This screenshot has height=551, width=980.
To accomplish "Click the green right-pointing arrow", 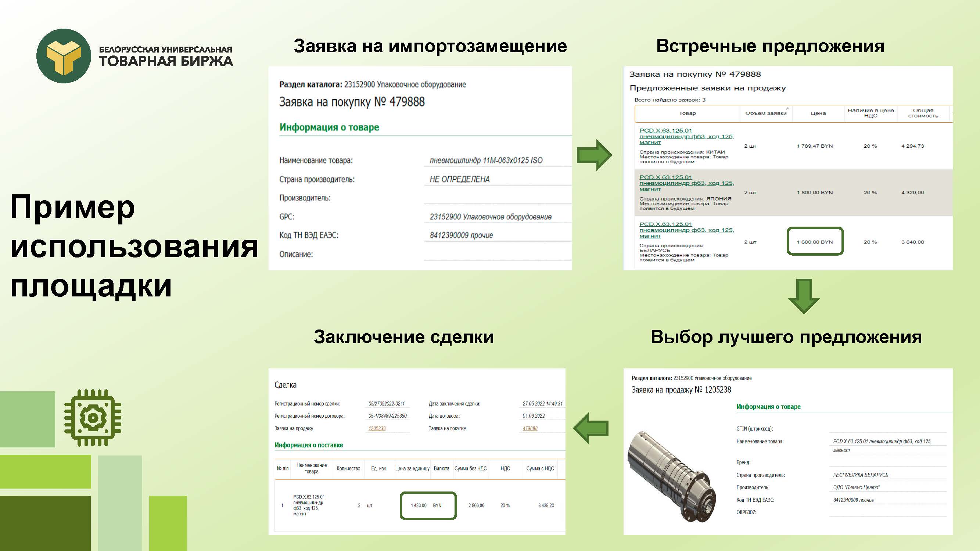I will 594,155.
